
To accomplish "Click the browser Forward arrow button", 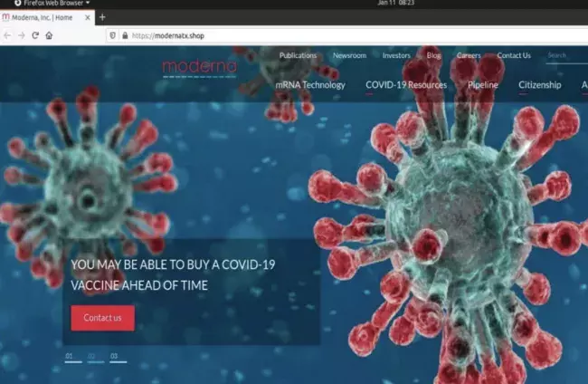I will pyautogui.click(x=21, y=35).
